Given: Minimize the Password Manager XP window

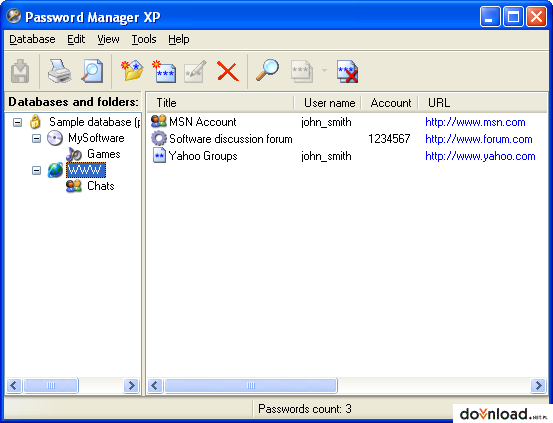Looking at the screenshot, I should (x=490, y=17).
